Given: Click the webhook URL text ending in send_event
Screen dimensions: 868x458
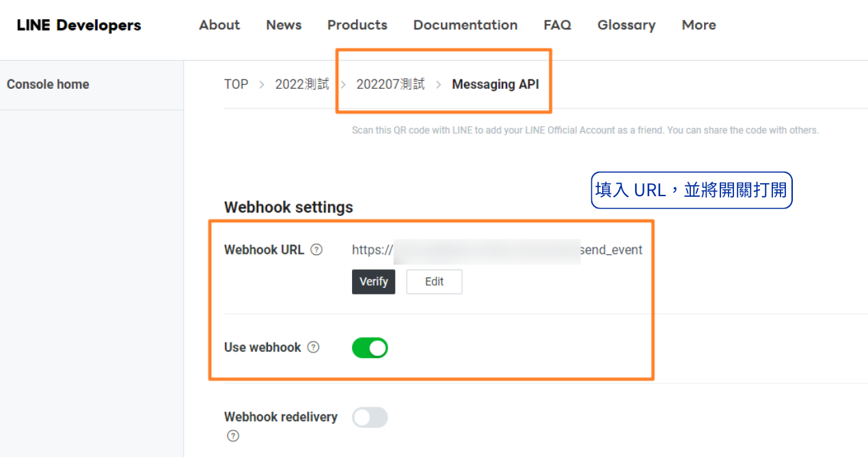Looking at the screenshot, I should (x=497, y=250).
